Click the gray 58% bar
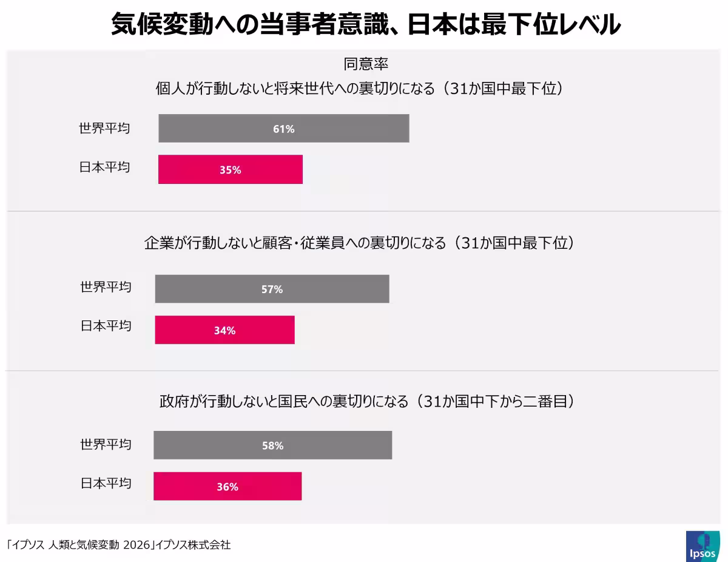This screenshot has width=728, height=562. [x=272, y=445]
